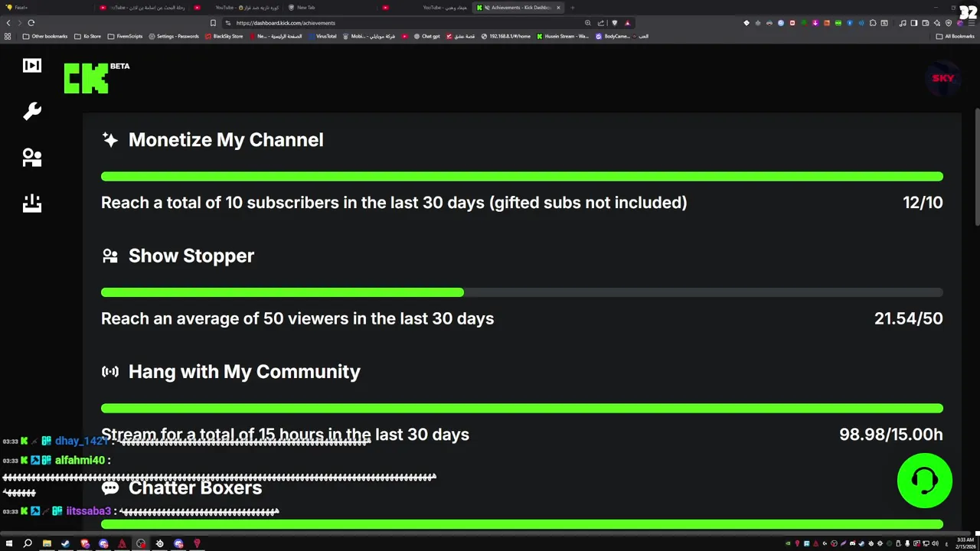This screenshot has height=551, width=980.
Task: Open the Brave Rewards triangle icon
Action: pos(627,23)
